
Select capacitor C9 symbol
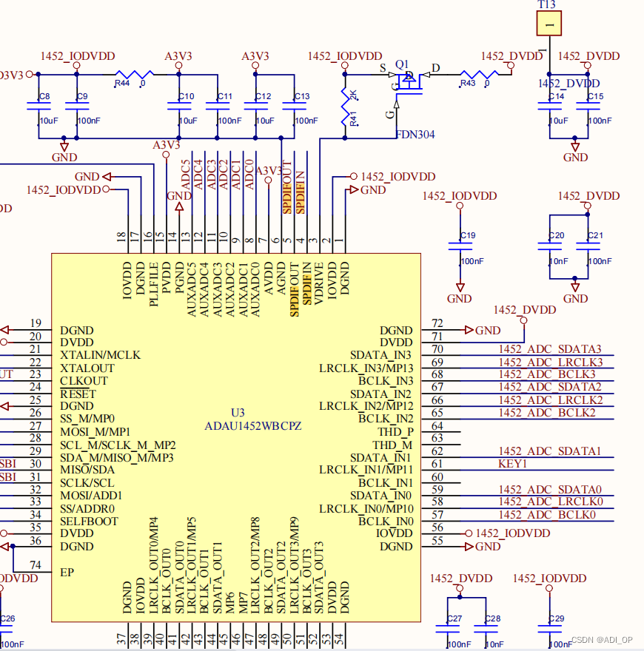[x=77, y=106]
